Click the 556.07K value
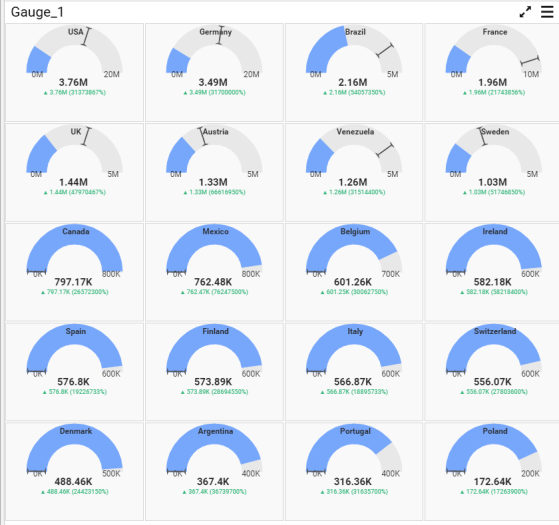Screen dimensions: 559x525 (x=492, y=382)
